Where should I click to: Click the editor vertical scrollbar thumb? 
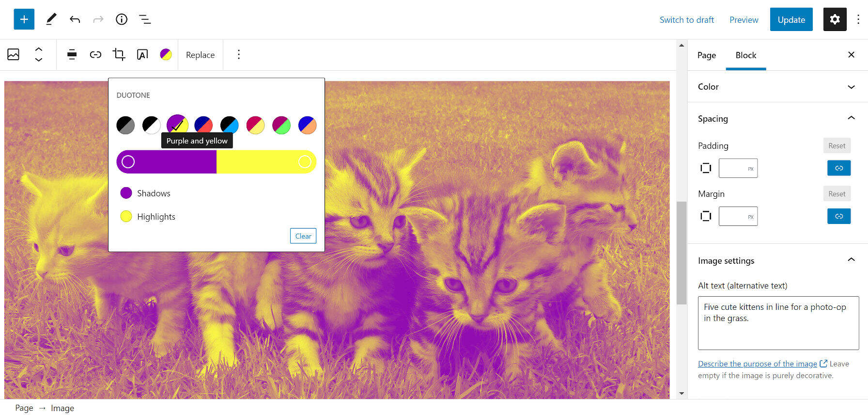coord(682,253)
